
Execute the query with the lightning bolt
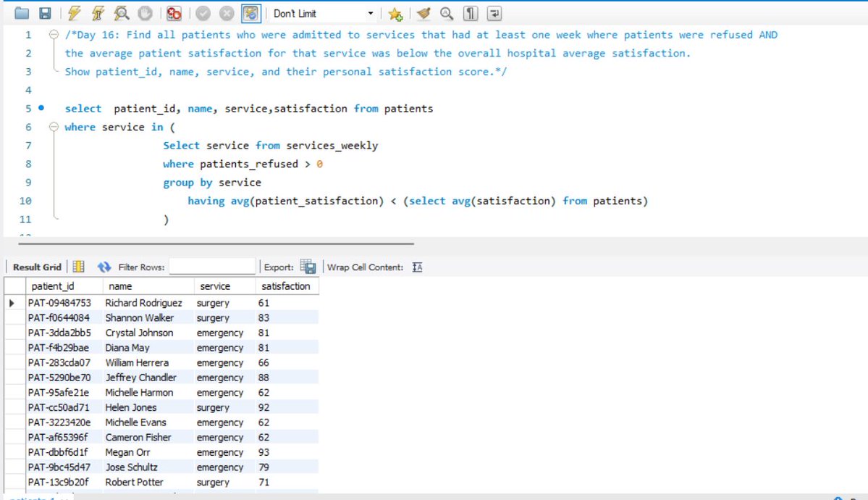click(74, 13)
